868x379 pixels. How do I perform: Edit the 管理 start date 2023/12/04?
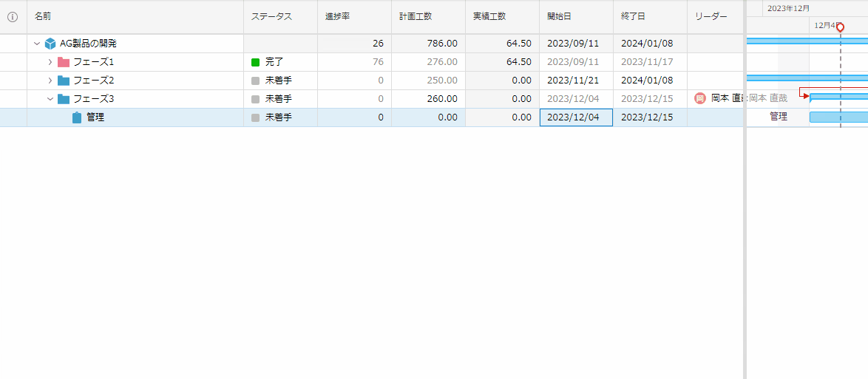575,117
